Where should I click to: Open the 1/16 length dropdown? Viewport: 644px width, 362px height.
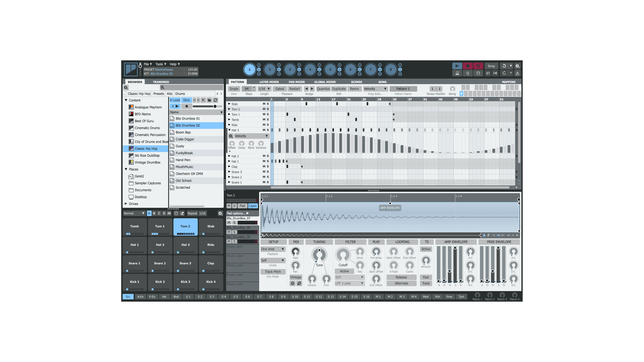[264, 89]
